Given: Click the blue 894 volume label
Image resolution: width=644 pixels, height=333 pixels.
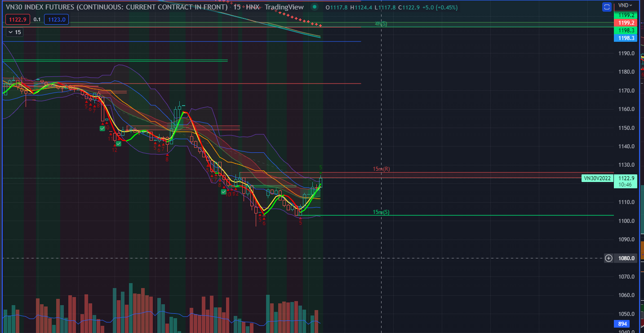Looking at the screenshot, I should tap(622, 324).
